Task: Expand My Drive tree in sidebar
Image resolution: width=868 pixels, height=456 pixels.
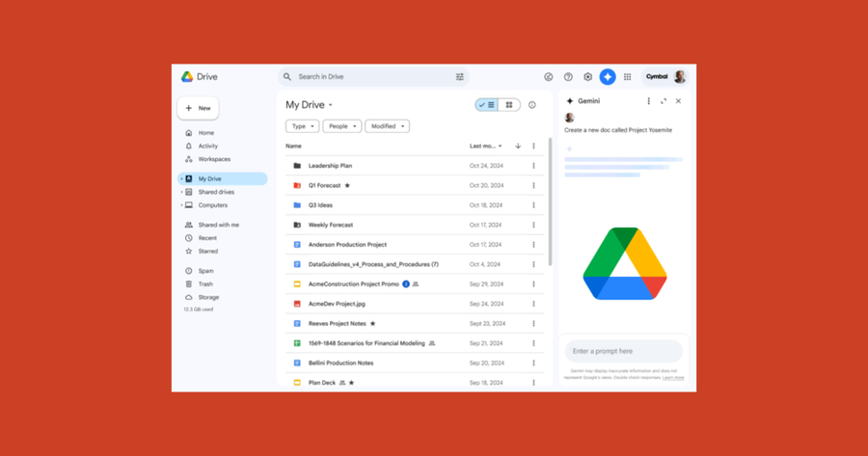Action: pyautogui.click(x=181, y=178)
